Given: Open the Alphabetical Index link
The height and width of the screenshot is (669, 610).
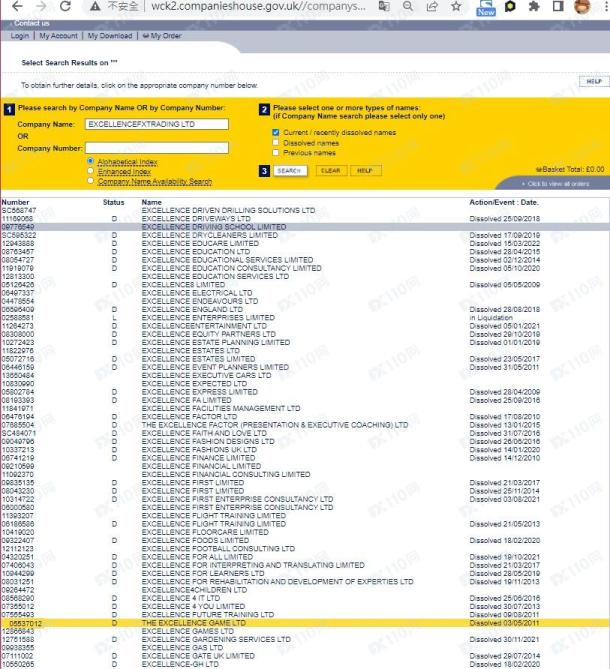Looking at the screenshot, I should (x=127, y=162).
